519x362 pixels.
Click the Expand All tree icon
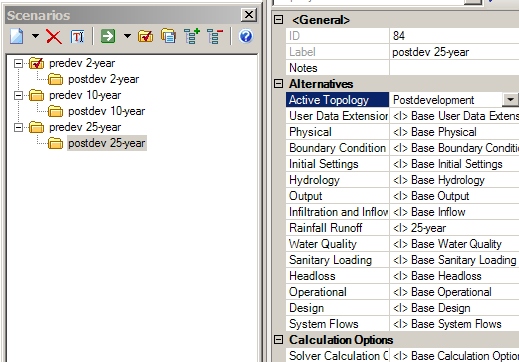click(x=192, y=36)
